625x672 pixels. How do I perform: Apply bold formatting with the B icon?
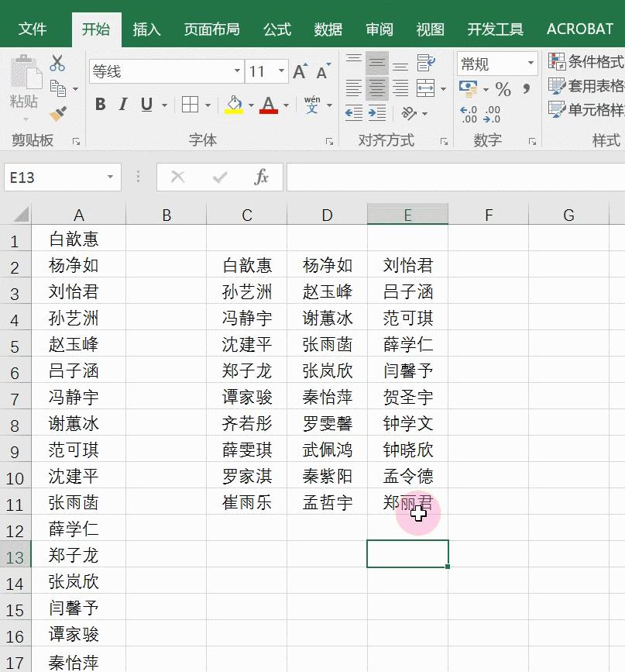pos(101,103)
